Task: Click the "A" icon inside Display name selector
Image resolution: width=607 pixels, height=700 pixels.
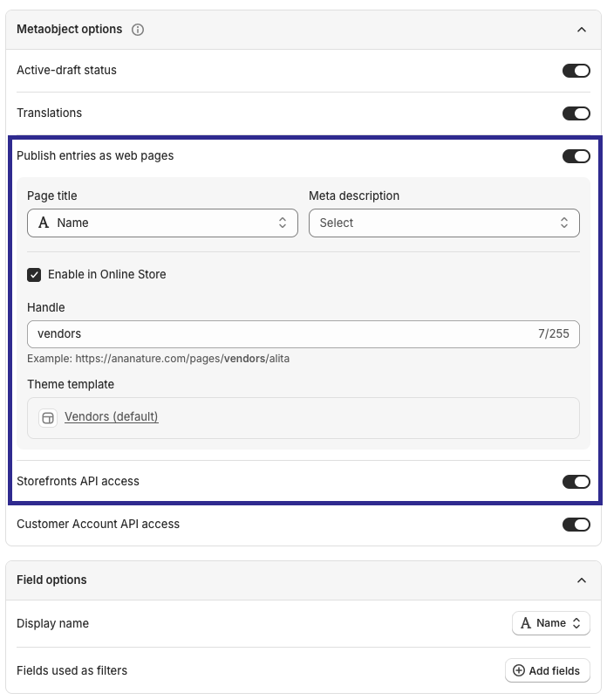Action: pyautogui.click(x=527, y=622)
